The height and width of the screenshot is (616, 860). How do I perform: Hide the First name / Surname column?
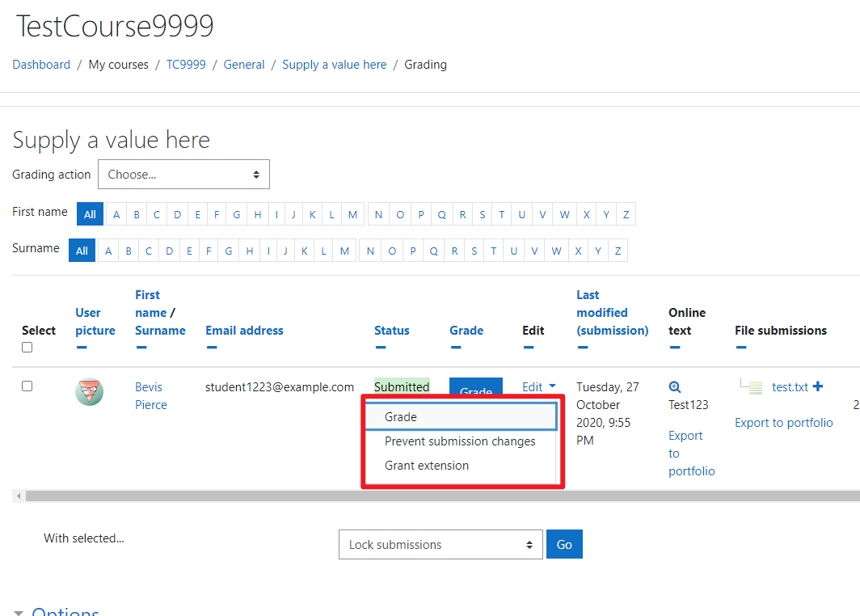141,348
